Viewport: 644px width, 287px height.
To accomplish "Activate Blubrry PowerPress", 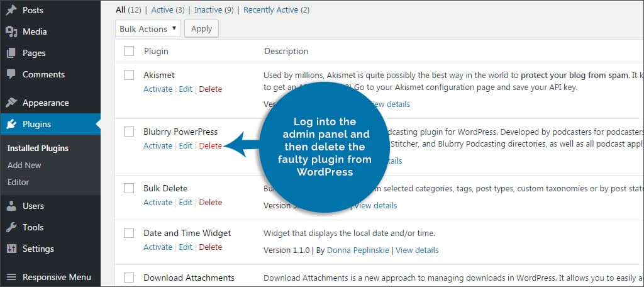I will [158, 146].
